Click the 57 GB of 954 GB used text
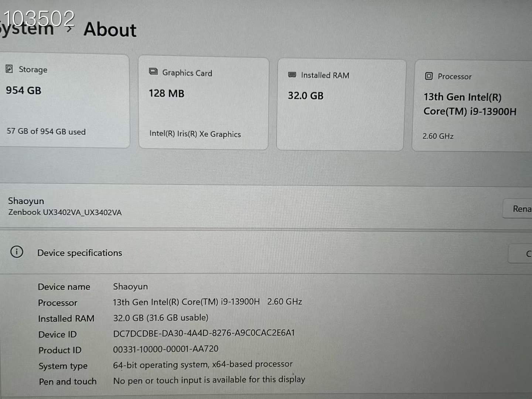This screenshot has width=532, height=399. [46, 131]
